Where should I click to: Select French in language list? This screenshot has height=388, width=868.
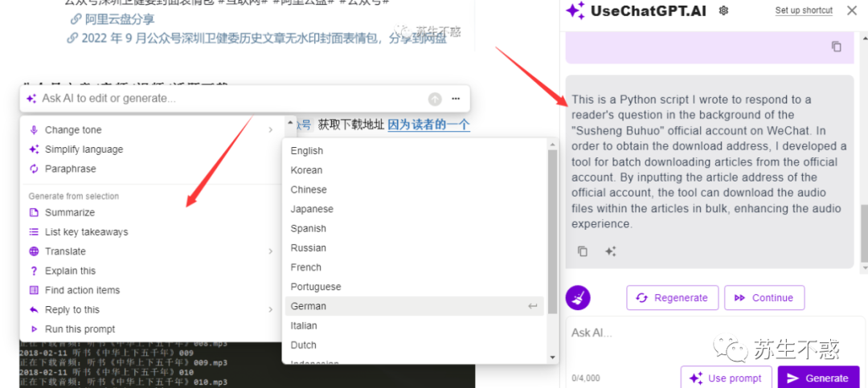tap(414, 268)
